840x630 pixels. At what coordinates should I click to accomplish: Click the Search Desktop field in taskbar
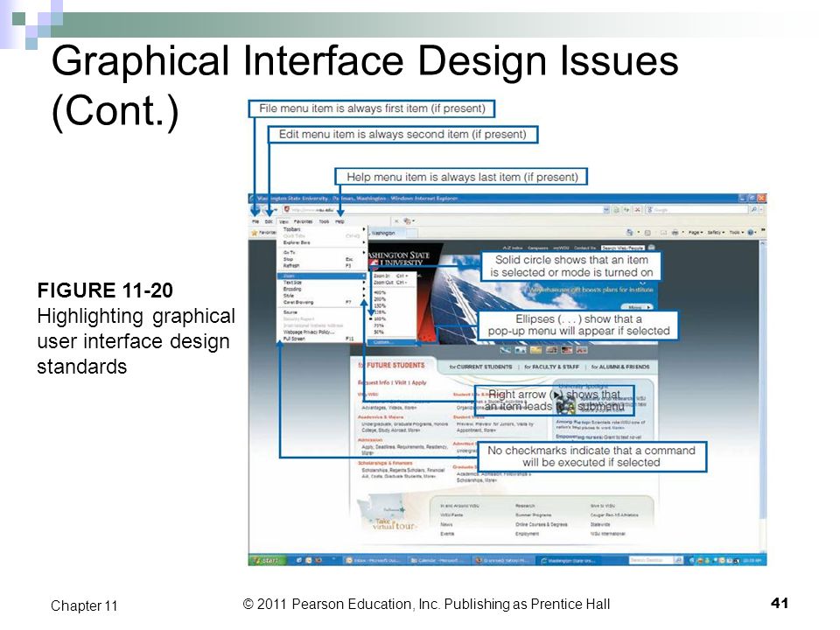650,560
